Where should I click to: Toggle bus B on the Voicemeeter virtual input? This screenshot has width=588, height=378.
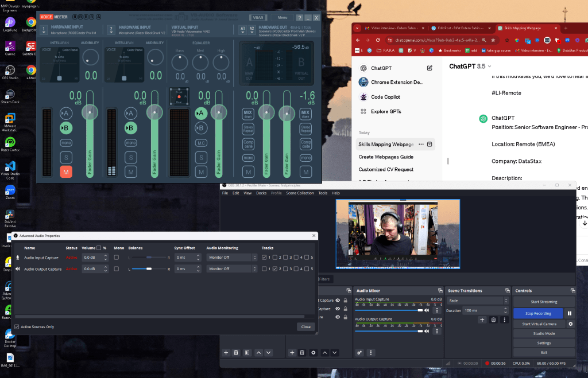point(201,128)
